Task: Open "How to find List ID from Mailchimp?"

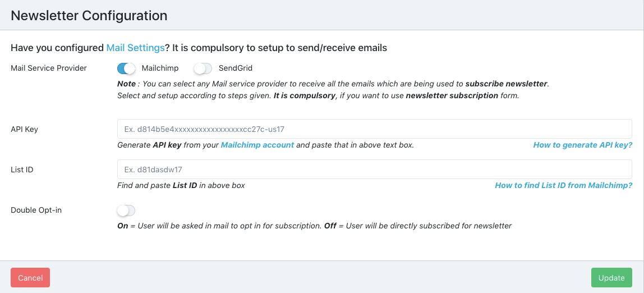Action: pos(563,185)
